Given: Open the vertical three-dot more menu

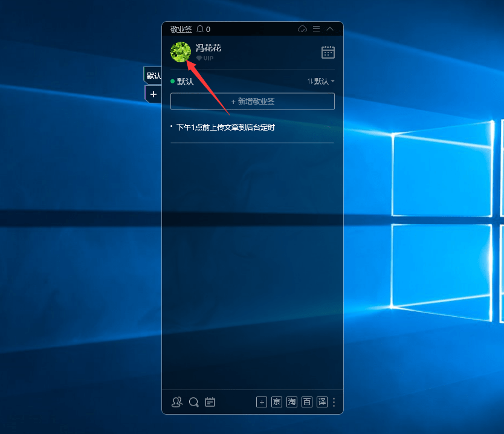Looking at the screenshot, I should tap(334, 402).
